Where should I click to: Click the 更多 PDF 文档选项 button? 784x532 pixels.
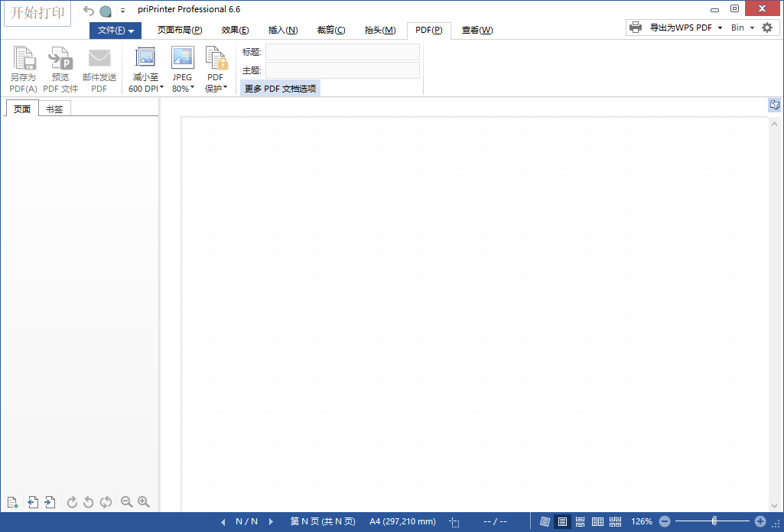(x=279, y=88)
